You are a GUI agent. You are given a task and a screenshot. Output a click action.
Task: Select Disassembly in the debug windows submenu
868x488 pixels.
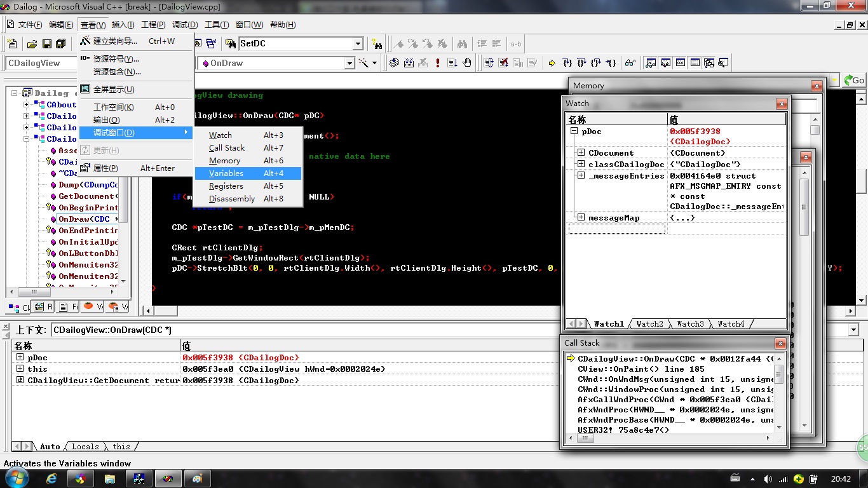pyautogui.click(x=247, y=198)
